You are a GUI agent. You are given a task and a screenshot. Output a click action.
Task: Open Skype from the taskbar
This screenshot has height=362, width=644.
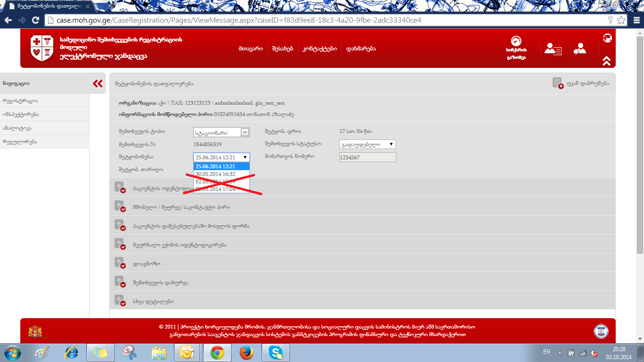coord(275,352)
